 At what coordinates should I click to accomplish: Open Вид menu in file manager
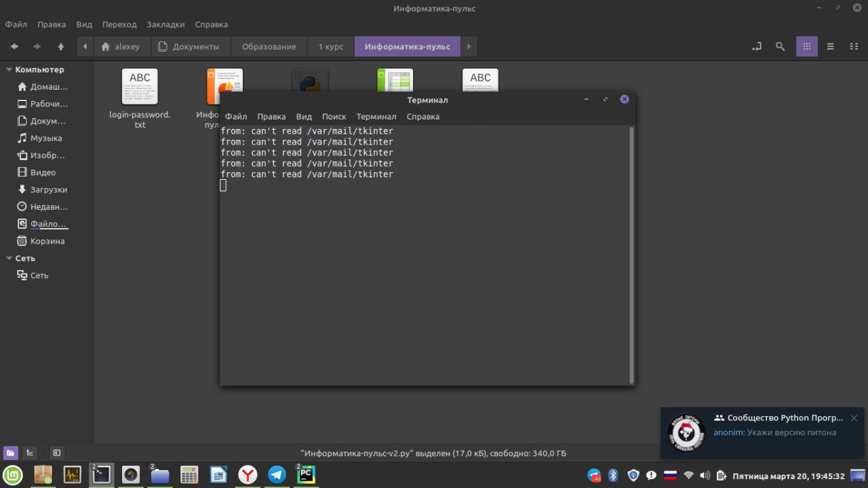pos(84,24)
